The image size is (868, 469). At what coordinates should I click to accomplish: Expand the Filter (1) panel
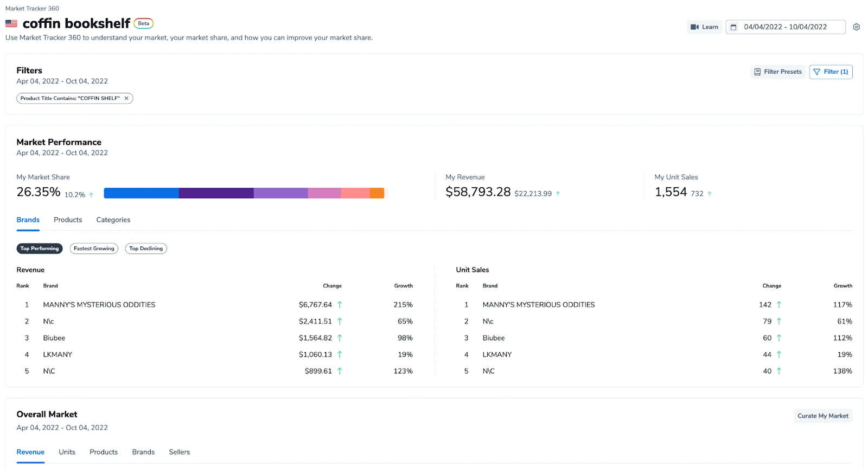click(831, 72)
